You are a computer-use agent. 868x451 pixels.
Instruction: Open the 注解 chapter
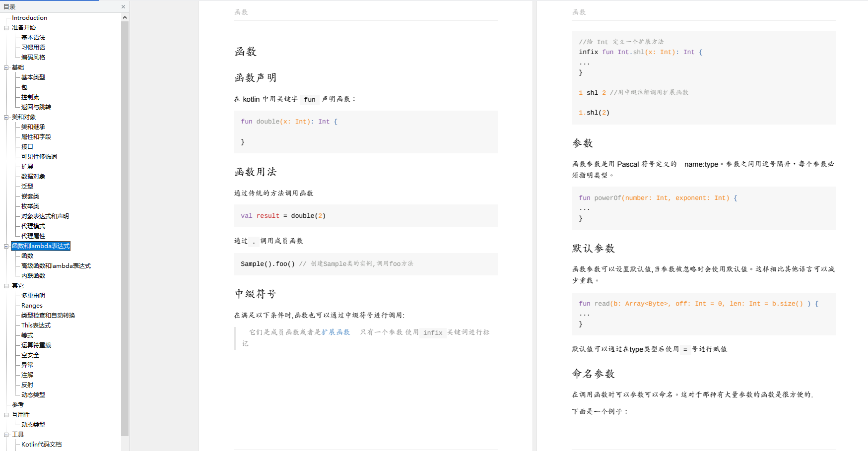point(27,375)
